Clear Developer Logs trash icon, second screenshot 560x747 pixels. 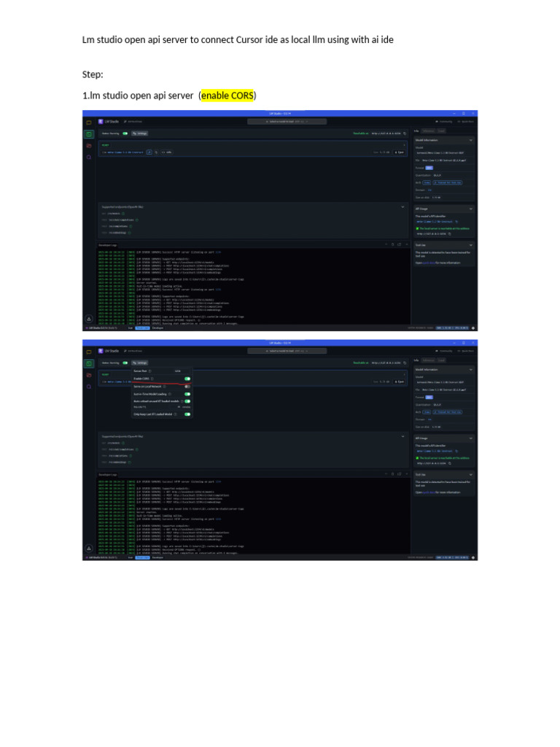click(x=393, y=474)
